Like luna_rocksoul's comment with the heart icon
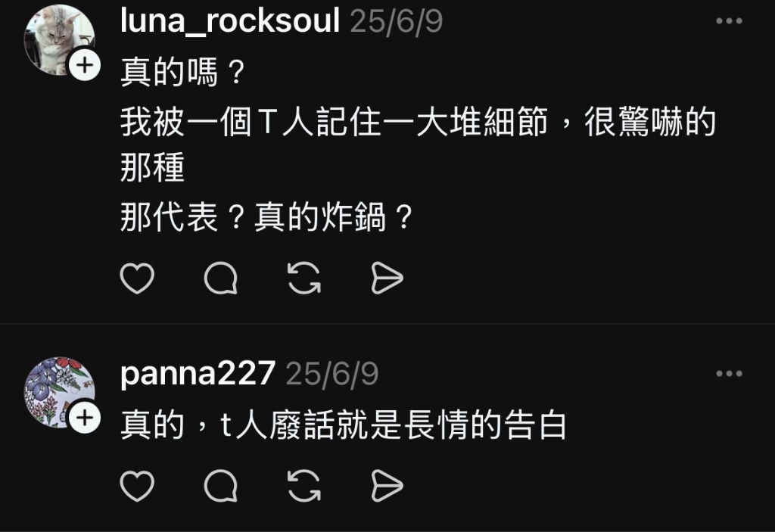The image size is (775, 532). tap(137, 278)
